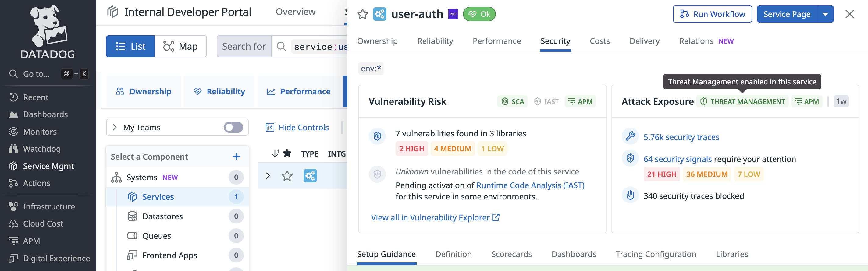Screen dimensions: 868x271
Task: Switch to the Costs tab
Action: tap(599, 41)
